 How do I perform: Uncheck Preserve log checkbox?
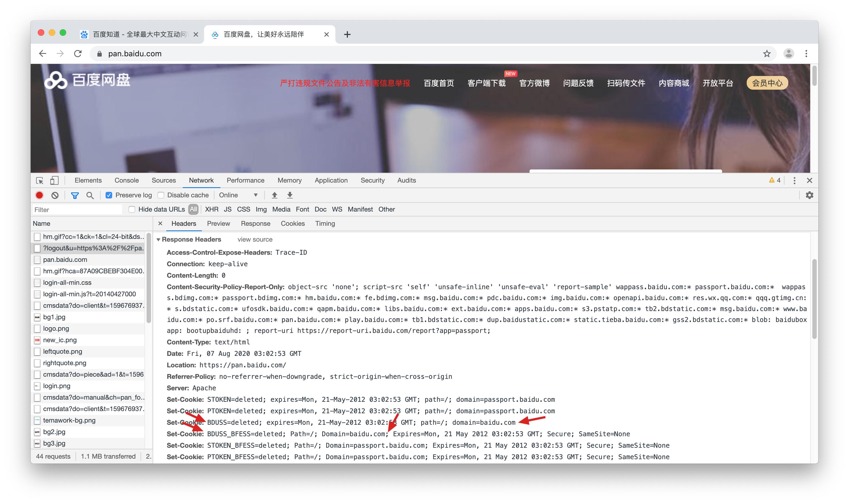point(109,195)
